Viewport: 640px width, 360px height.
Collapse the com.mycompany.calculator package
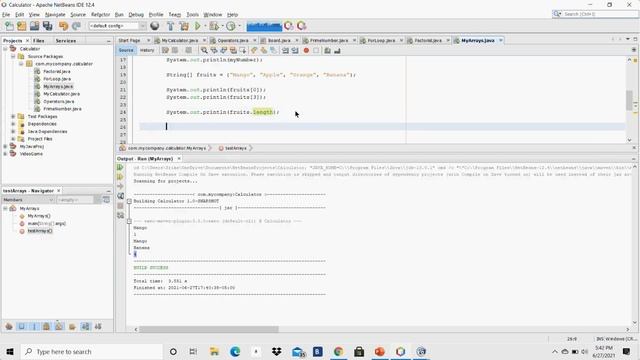point(21,64)
